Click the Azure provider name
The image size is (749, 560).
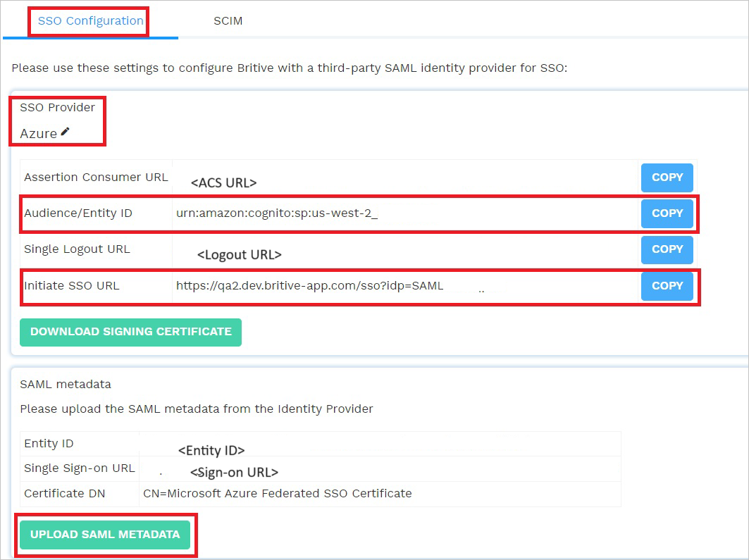click(38, 134)
